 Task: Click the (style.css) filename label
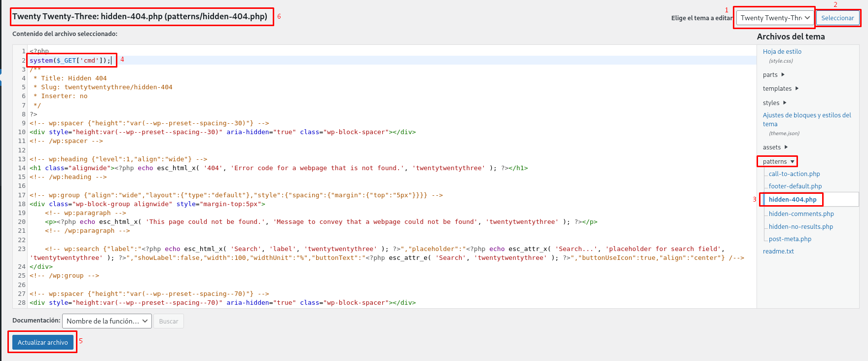click(781, 61)
